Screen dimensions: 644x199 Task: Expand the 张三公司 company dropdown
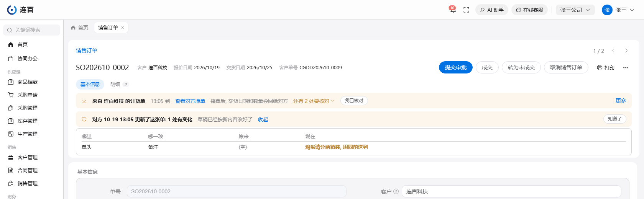point(575,10)
